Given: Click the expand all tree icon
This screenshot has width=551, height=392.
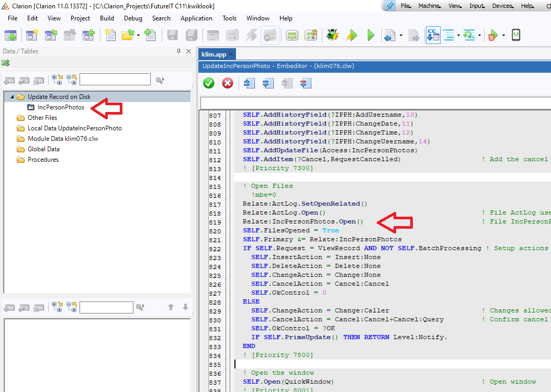Looking at the screenshot, I should (57, 80).
